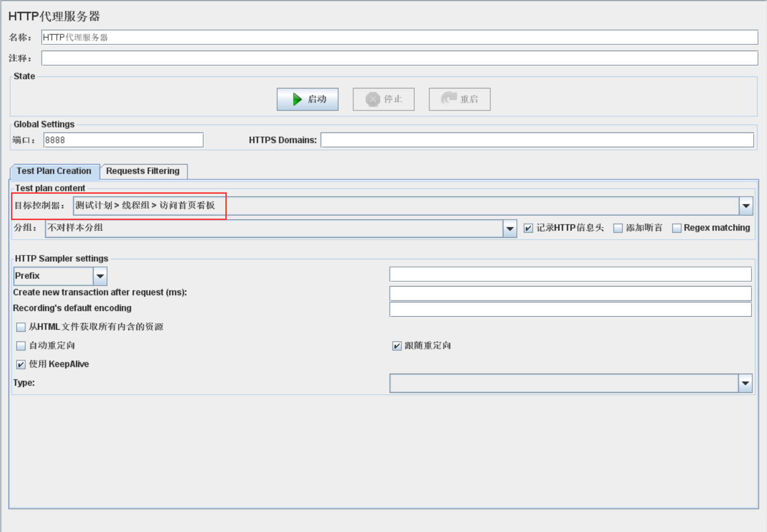767x532 pixels.
Task: Click the 端口 port field showing 8888
Action: tap(123, 140)
